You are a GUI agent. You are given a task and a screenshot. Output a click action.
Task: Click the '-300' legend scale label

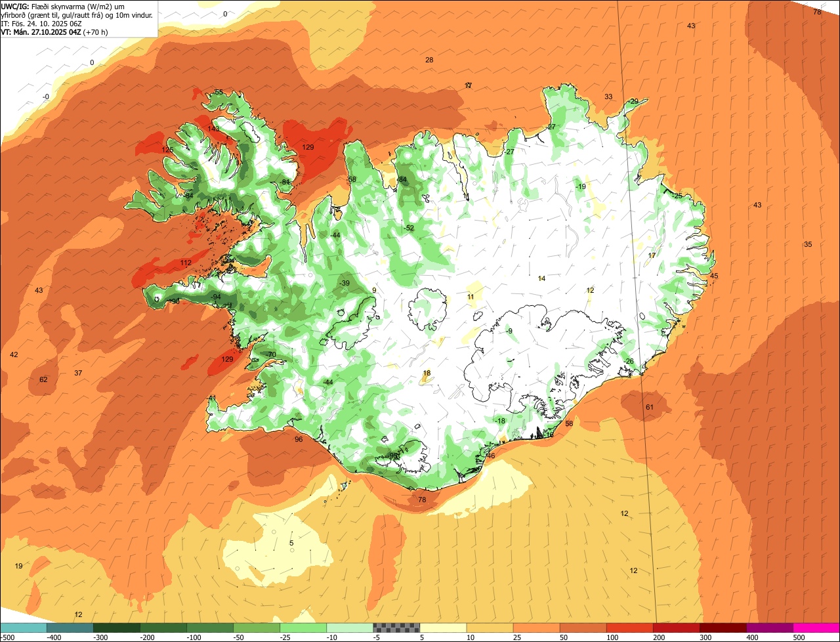coord(100,637)
